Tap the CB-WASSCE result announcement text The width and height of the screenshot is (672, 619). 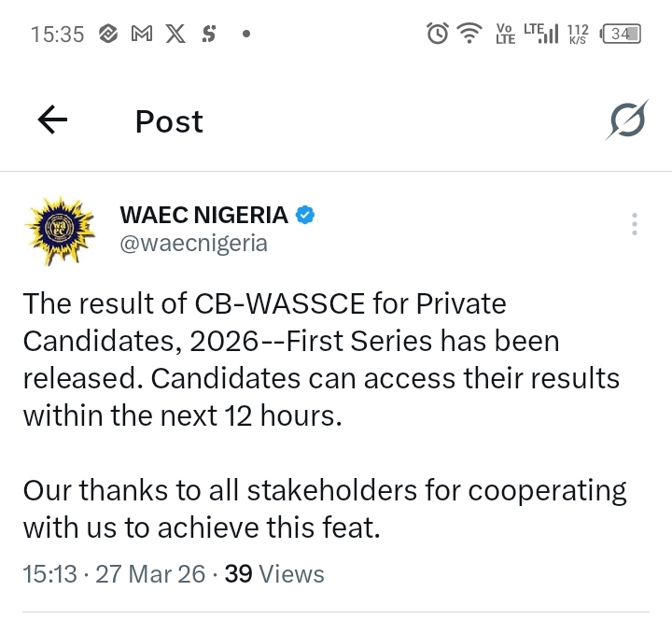320,359
